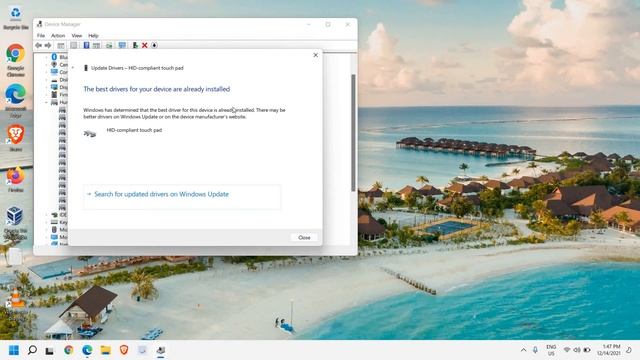Click the HID-compliant touch pad device icon
640x360 pixels.
90,133
